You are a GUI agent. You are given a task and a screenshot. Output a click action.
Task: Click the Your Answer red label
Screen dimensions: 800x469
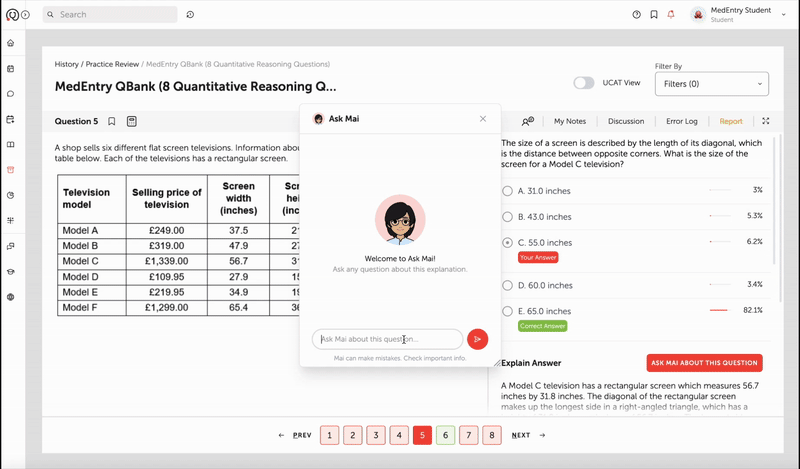538,258
